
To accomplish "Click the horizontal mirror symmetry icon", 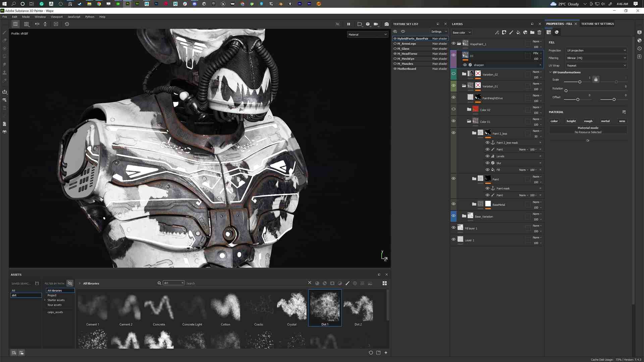I will point(37,24).
